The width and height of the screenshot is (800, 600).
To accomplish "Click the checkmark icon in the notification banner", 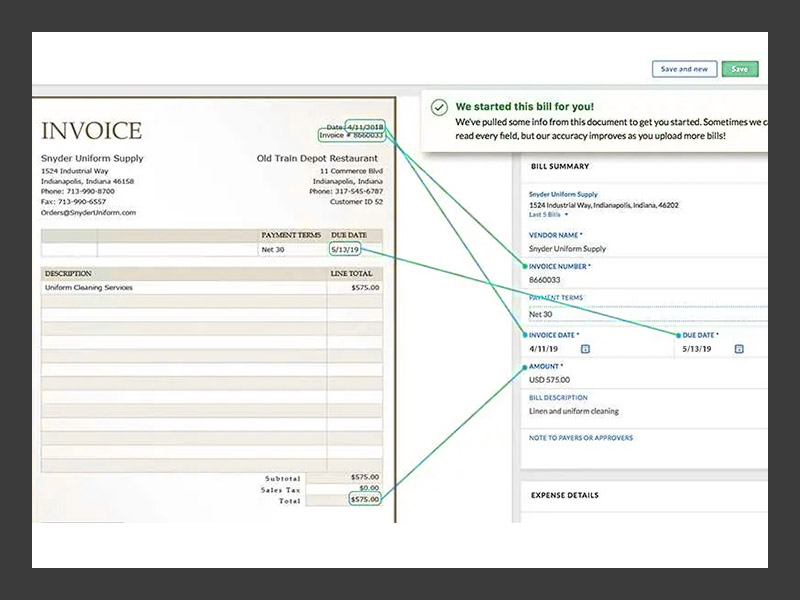I will 439,108.
